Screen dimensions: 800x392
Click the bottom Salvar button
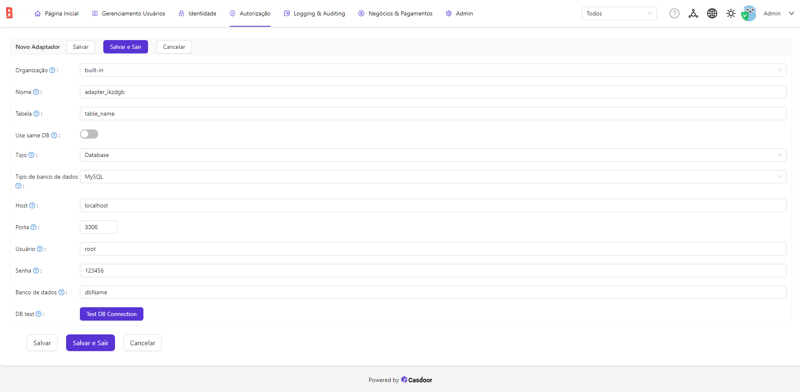point(42,343)
